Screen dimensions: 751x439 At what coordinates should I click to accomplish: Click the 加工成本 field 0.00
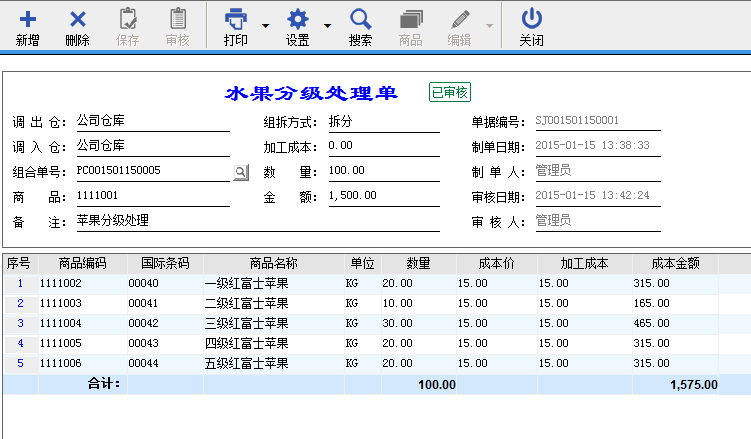pyautogui.click(x=384, y=146)
